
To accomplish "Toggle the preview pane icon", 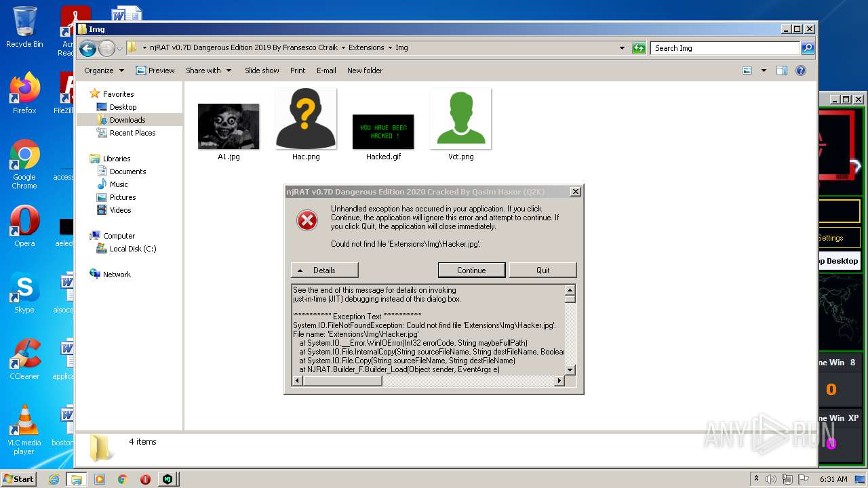I will tap(782, 70).
